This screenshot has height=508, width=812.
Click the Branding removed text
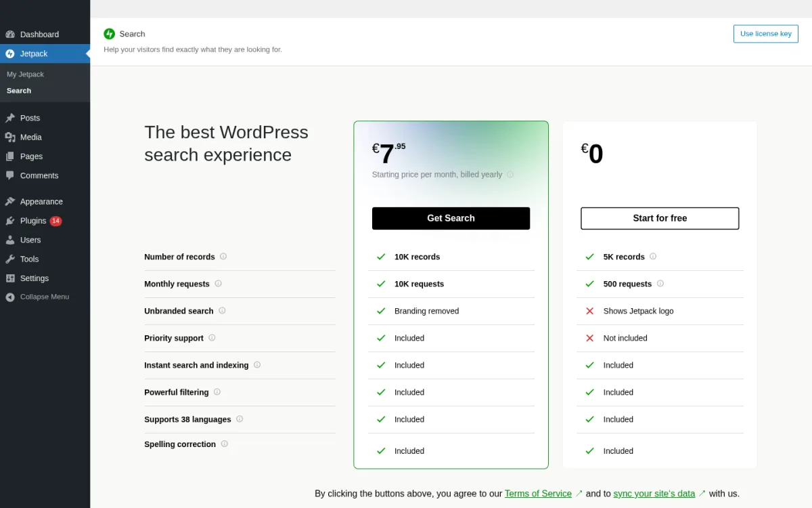pyautogui.click(x=426, y=311)
